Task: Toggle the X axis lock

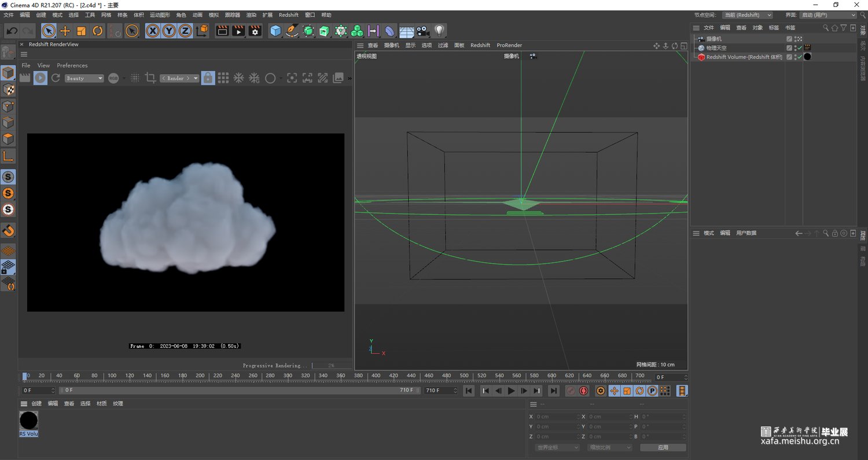Action: pos(153,31)
